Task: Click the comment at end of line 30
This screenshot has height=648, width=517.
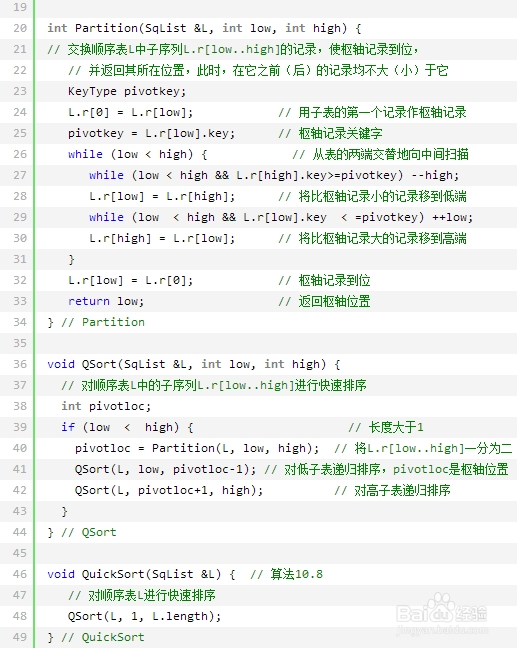Action: [x=372, y=238]
